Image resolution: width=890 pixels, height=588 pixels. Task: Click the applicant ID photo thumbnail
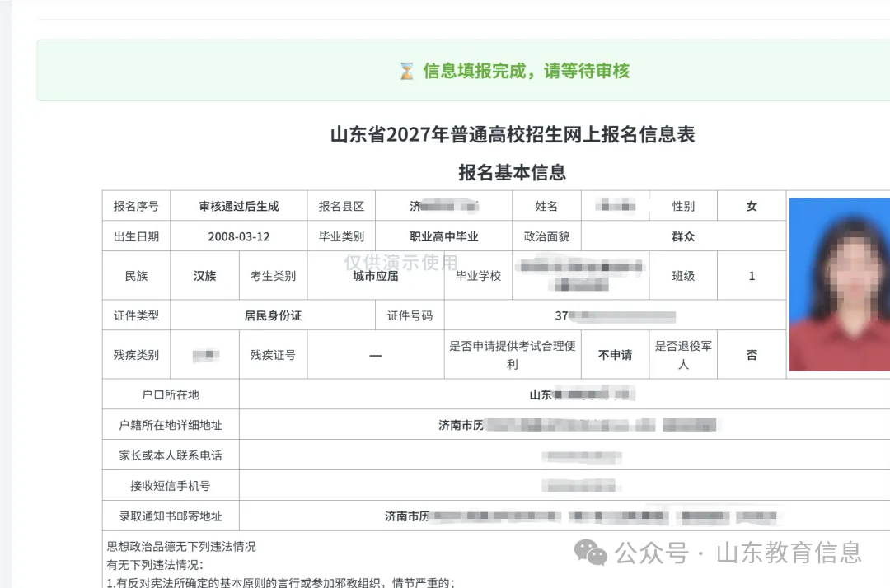pos(840,285)
